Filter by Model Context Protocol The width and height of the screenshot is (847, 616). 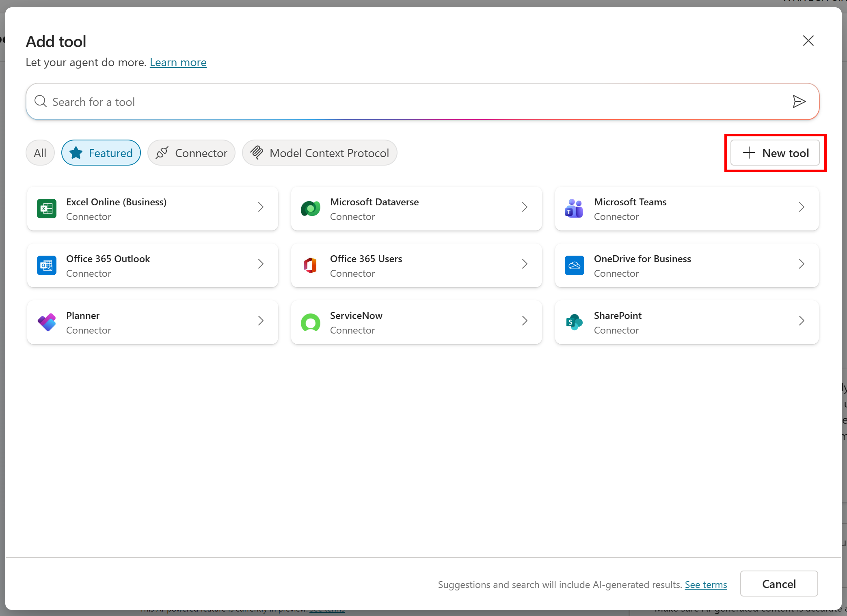point(320,153)
